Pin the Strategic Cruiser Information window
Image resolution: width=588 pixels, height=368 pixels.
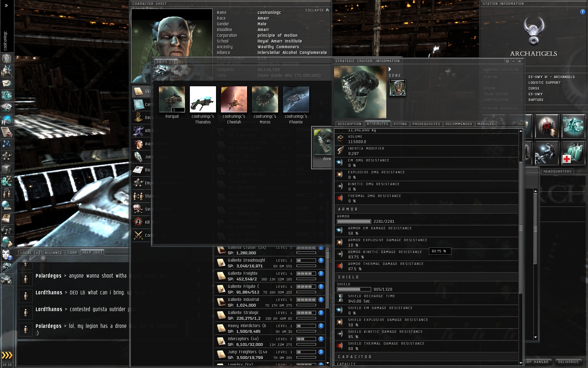(507, 61)
